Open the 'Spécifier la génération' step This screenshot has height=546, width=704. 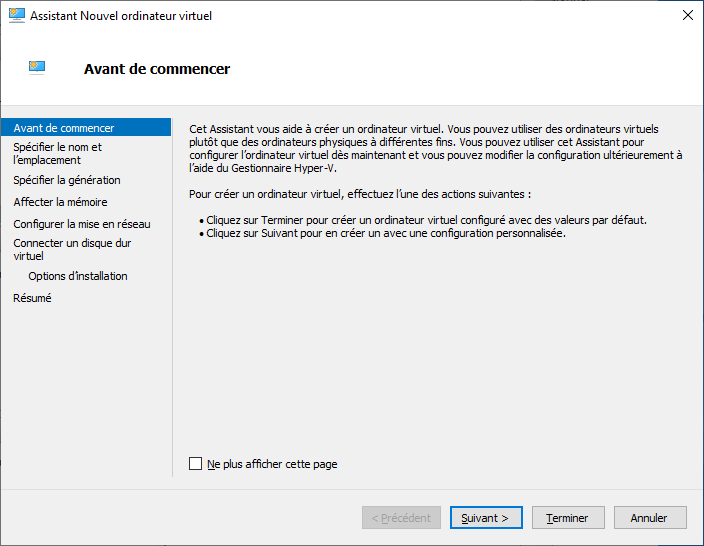tap(67, 180)
